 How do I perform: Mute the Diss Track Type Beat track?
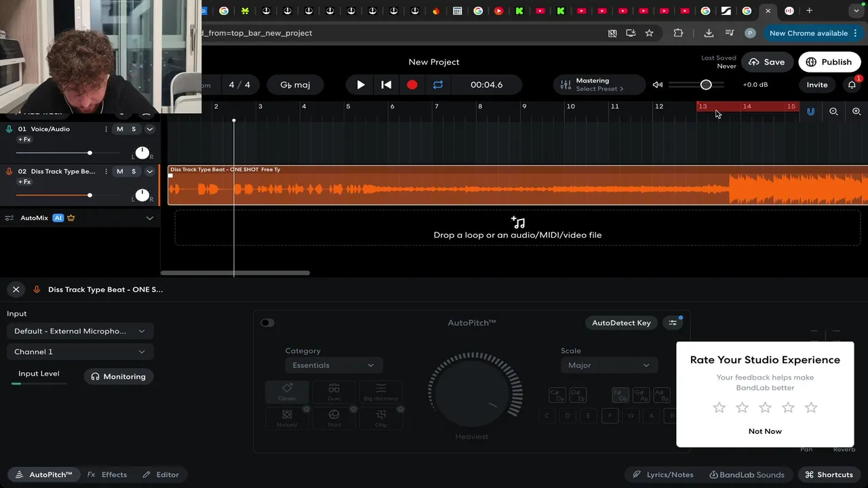pos(120,171)
